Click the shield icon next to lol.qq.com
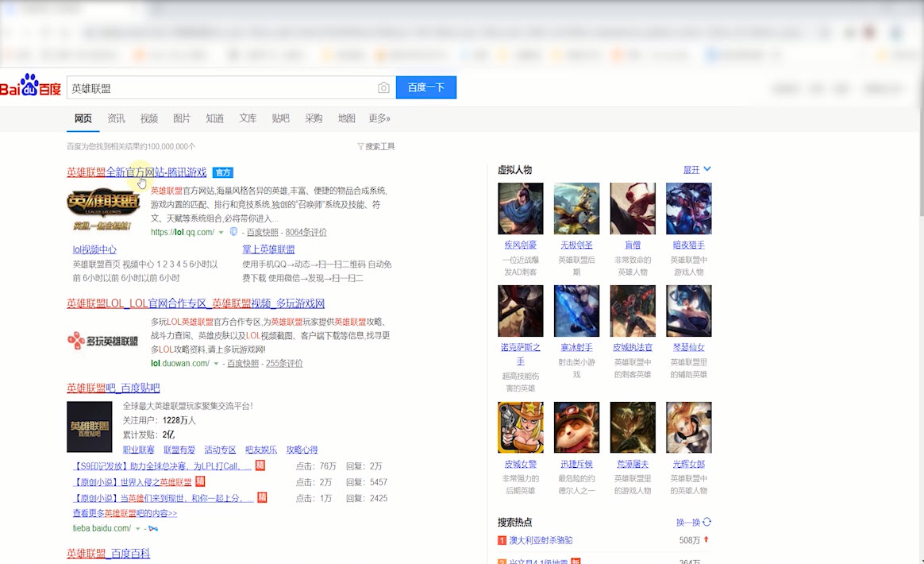Image resolution: width=924 pixels, height=564 pixels. pyautogui.click(x=233, y=232)
